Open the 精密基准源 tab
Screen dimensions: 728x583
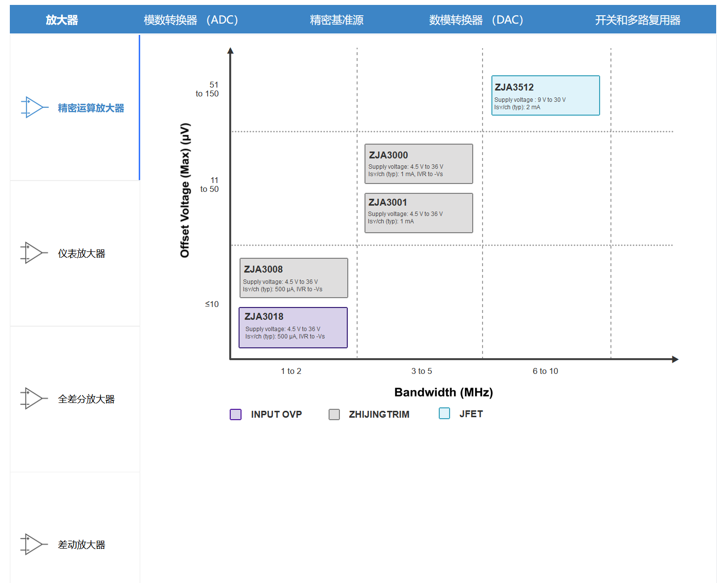(336, 20)
